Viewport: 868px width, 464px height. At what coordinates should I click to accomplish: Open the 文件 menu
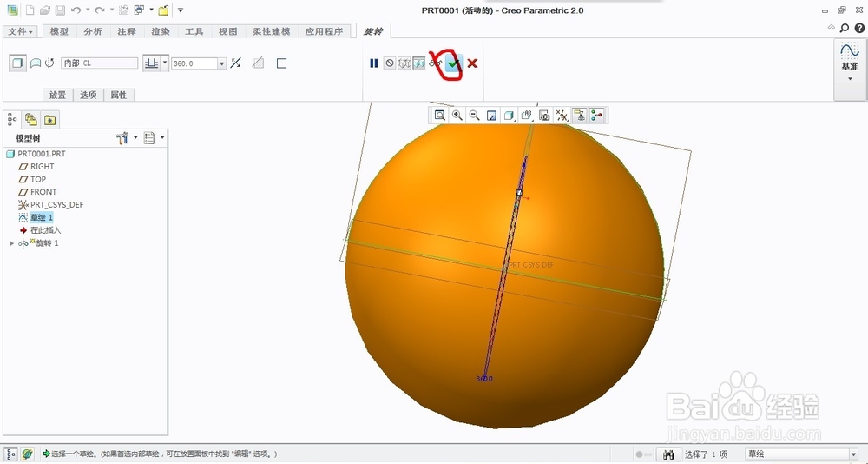tap(21, 31)
